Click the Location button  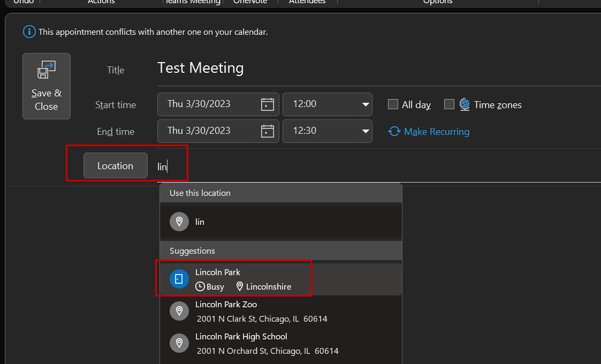coord(115,166)
